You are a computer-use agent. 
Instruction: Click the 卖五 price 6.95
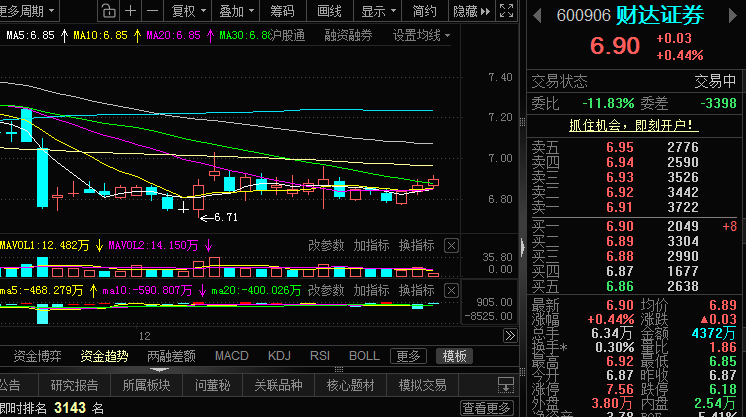tap(620, 147)
